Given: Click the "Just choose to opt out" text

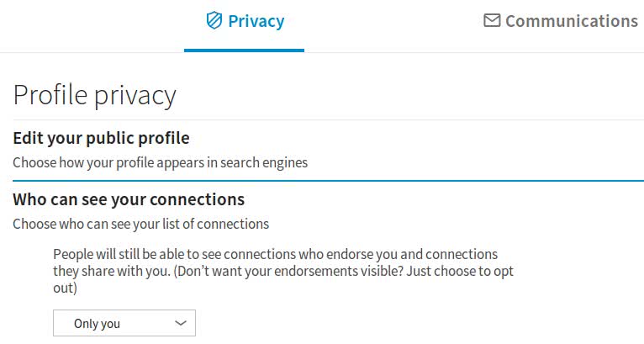Looking at the screenshot, I should click(460, 272).
